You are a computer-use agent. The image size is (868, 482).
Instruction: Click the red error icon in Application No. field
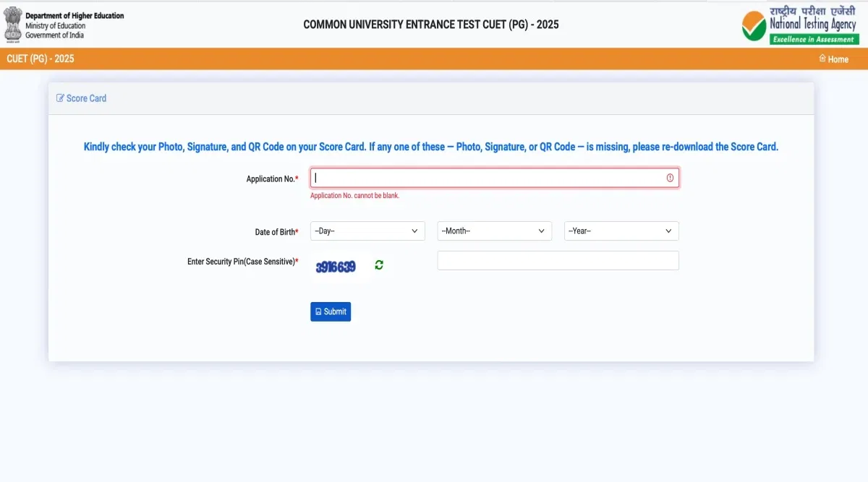point(670,178)
